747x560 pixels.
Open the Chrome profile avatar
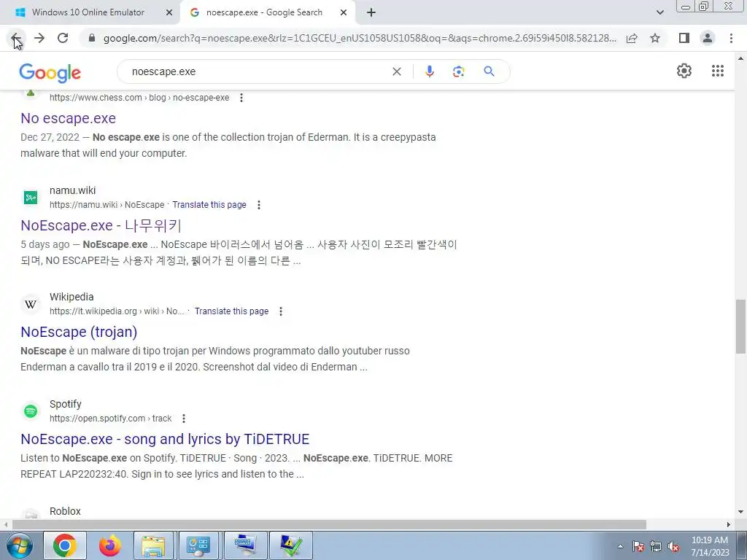pos(708,38)
